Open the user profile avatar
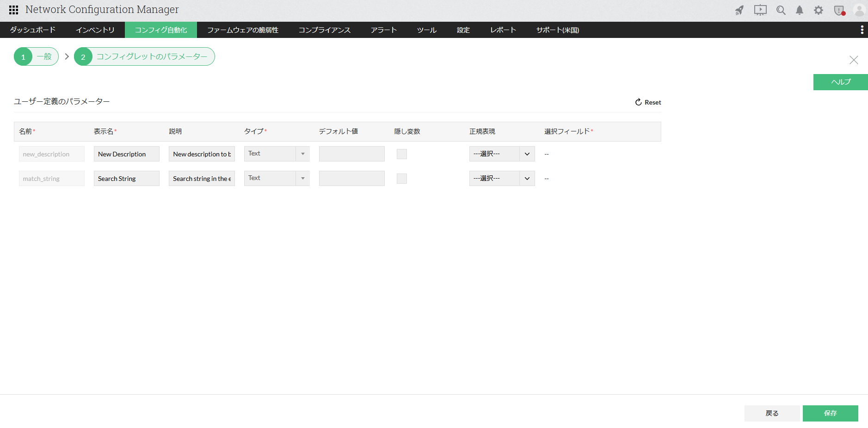 click(x=860, y=10)
